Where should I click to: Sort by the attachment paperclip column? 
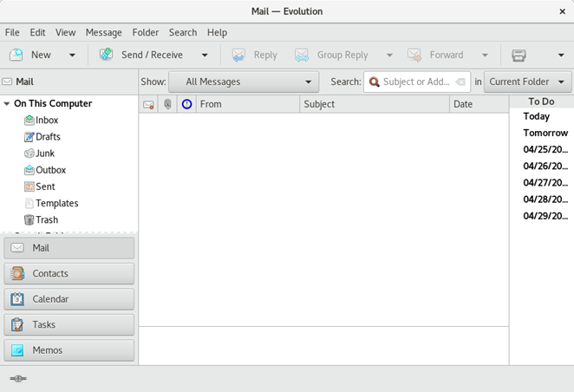(x=167, y=104)
